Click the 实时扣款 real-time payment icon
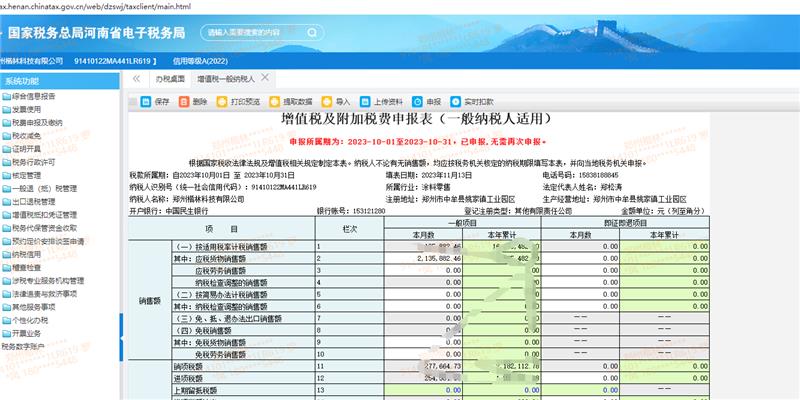 coord(455,101)
